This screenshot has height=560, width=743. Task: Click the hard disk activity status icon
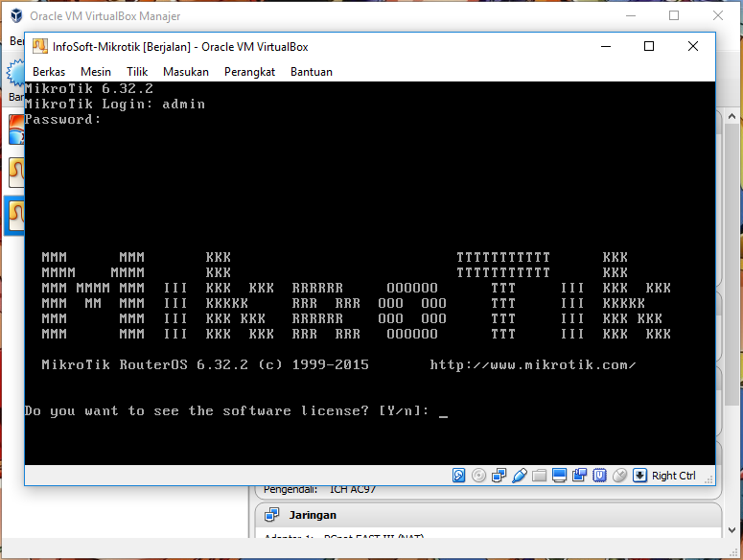458,476
